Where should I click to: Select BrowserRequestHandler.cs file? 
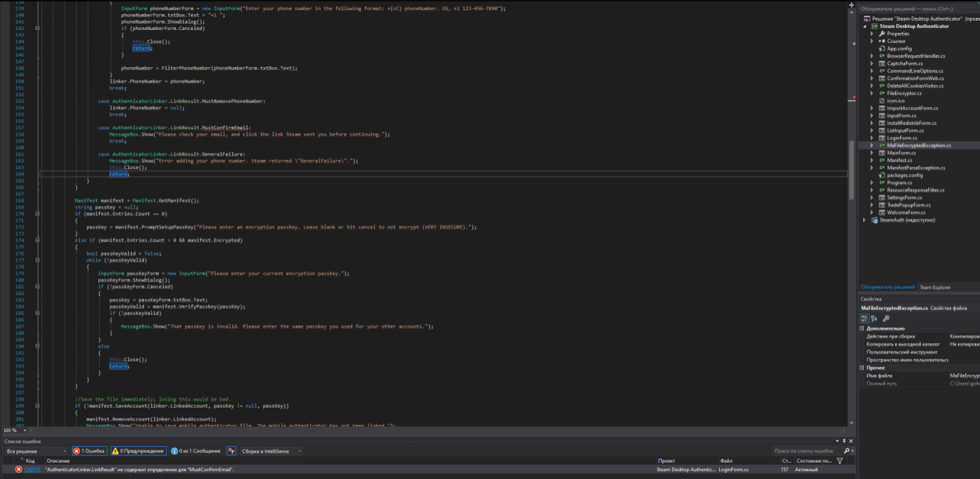[916, 56]
